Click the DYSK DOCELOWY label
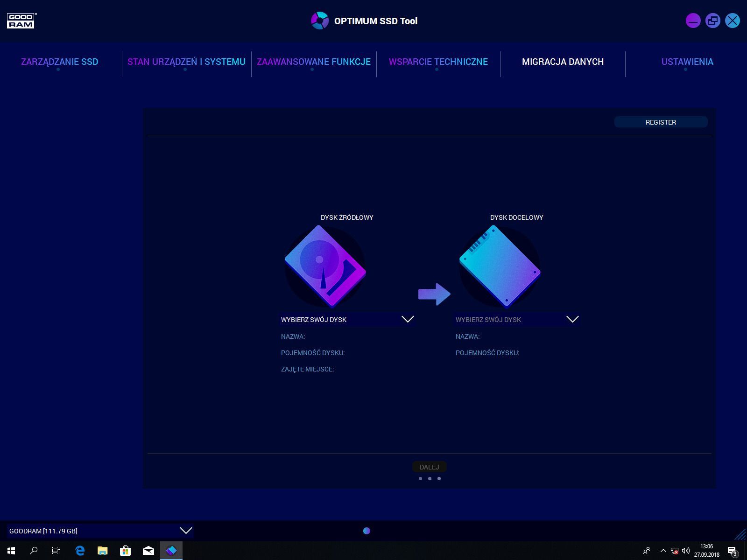Image resolution: width=747 pixels, height=560 pixels. 517,217
